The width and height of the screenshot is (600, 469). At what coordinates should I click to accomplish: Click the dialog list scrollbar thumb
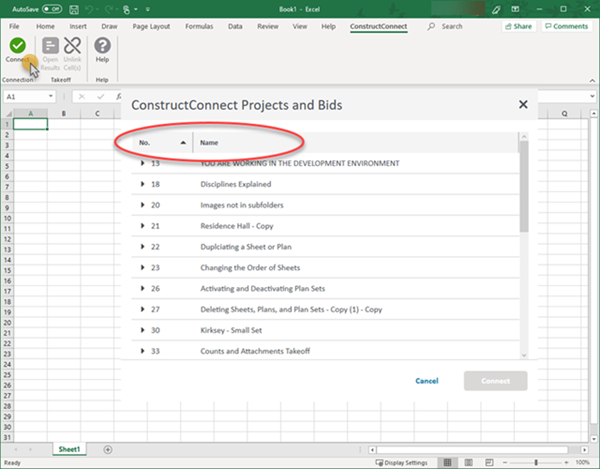[x=524, y=186]
